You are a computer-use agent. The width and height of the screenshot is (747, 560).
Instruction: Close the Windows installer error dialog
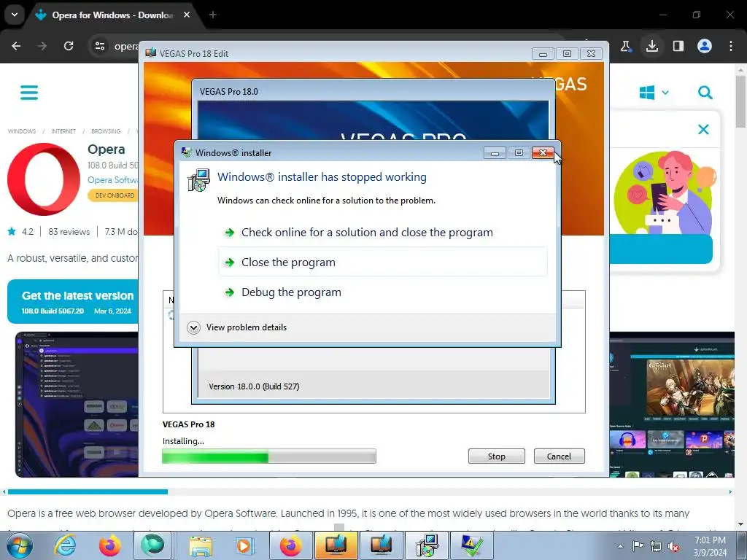(x=543, y=153)
